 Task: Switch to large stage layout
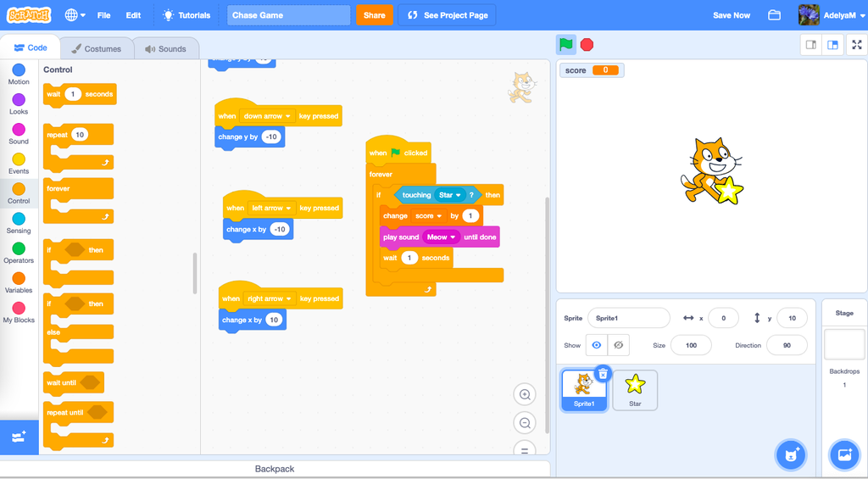832,45
